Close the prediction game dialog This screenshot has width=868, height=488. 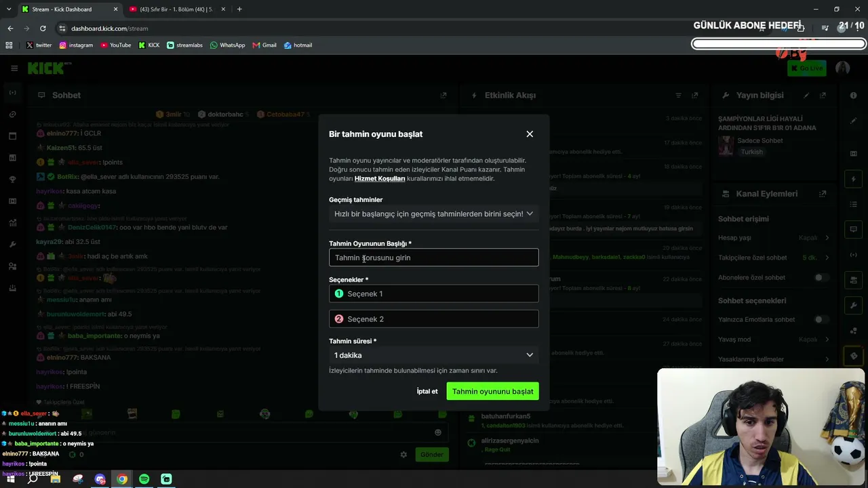pos(530,134)
